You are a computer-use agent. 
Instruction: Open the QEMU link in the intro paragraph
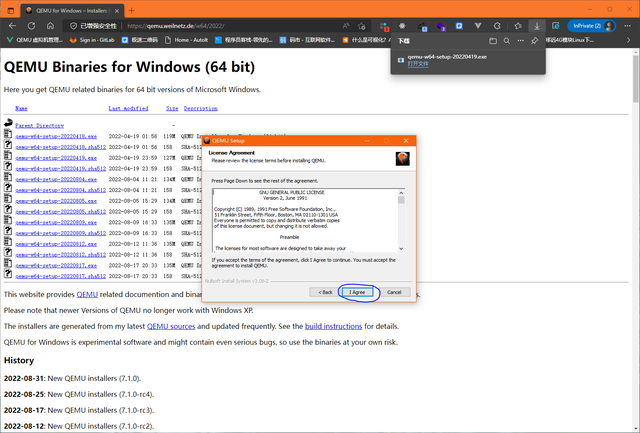[x=87, y=294]
